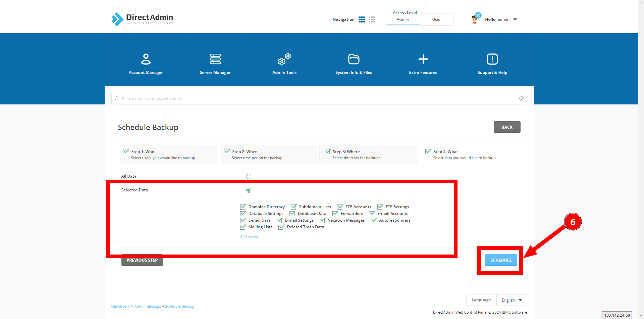Click the None selection link
This screenshot has width=644, height=319.
click(253, 237)
